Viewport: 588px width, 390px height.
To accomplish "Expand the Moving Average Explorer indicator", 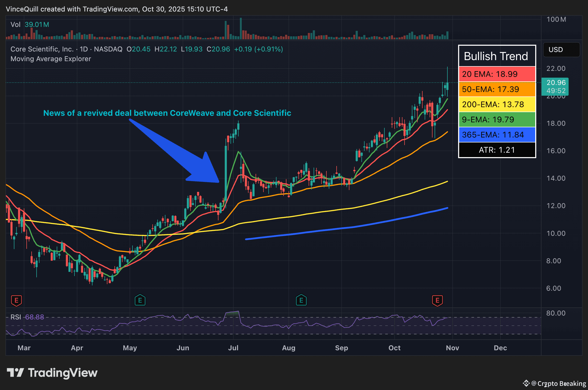I will pyautogui.click(x=50, y=59).
